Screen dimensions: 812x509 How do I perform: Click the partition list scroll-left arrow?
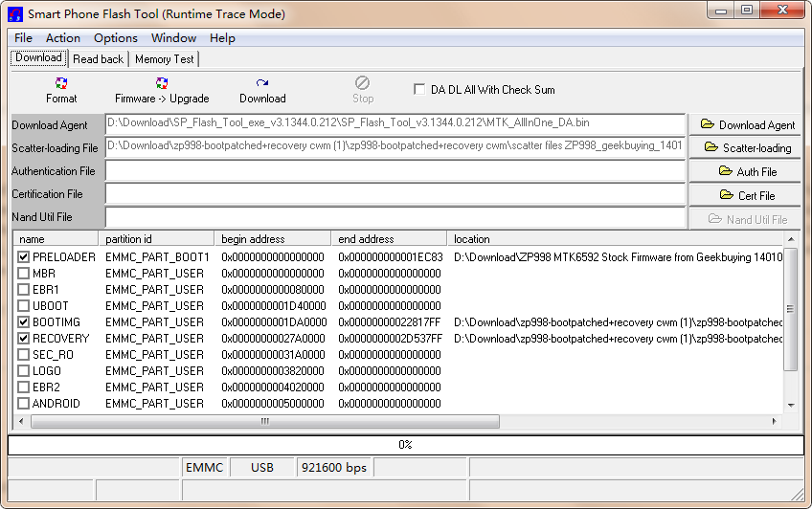[x=21, y=422]
